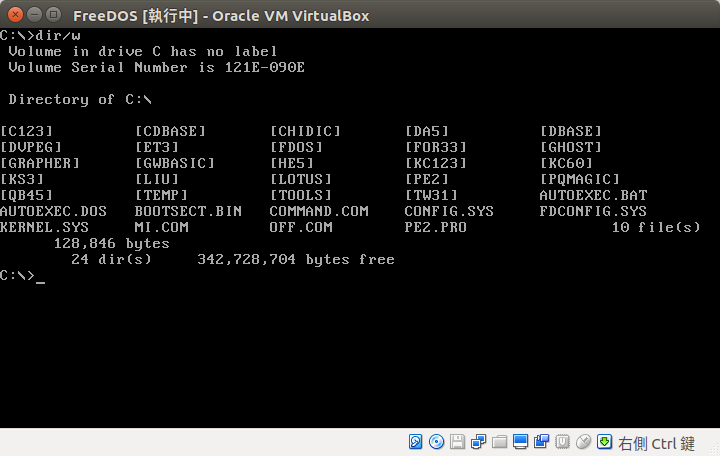
Task: Click the C:\> prompt with blinking cursor
Action: pyautogui.click(x=22, y=276)
